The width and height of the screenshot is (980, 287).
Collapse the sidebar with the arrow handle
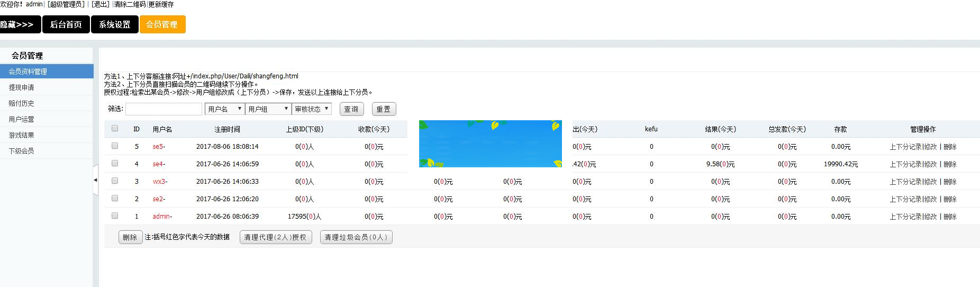tap(95, 180)
